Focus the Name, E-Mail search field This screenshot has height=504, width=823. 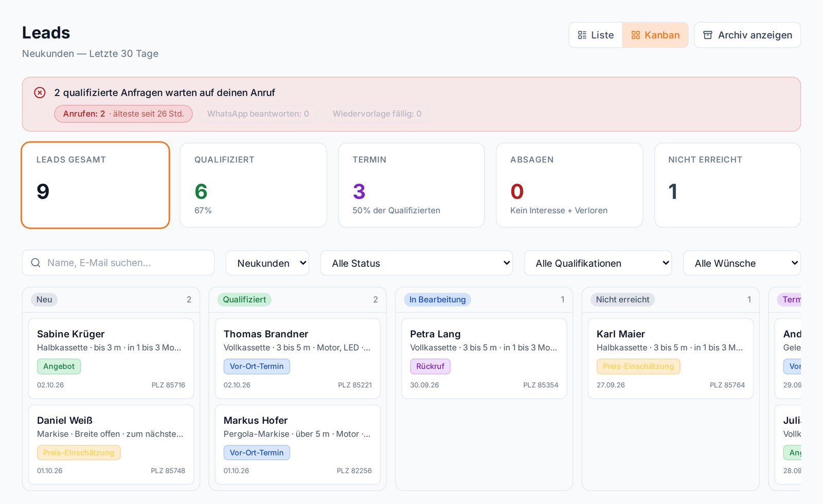click(118, 263)
